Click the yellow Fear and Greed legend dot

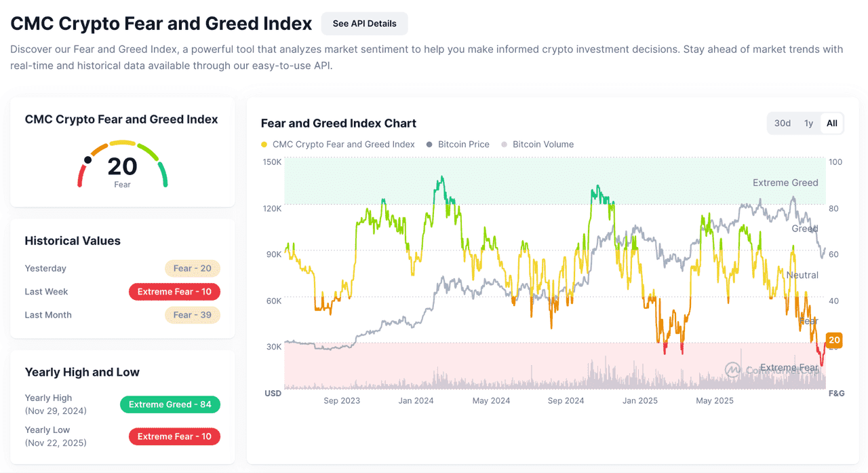click(x=263, y=144)
